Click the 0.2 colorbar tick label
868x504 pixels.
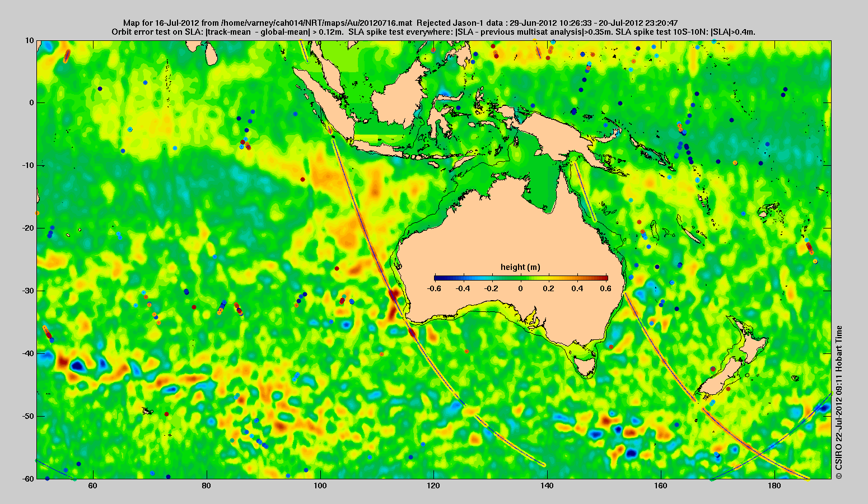(x=549, y=288)
